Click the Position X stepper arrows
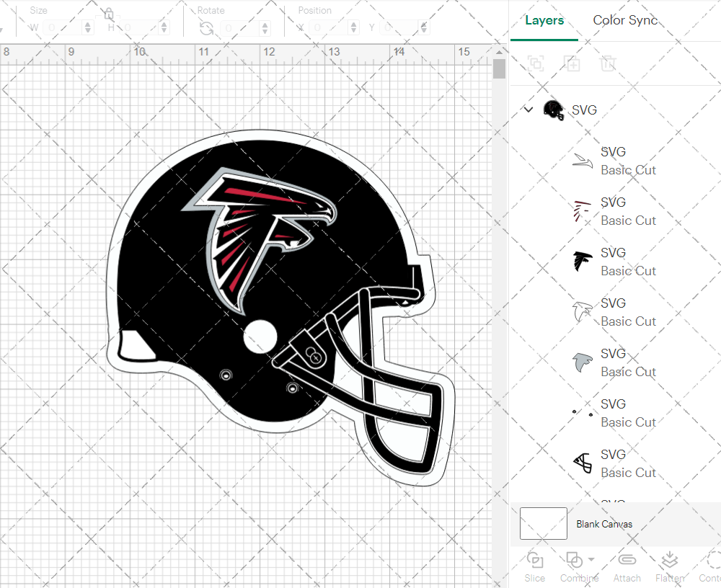Viewport: 721px width, 588px height. coord(353,27)
